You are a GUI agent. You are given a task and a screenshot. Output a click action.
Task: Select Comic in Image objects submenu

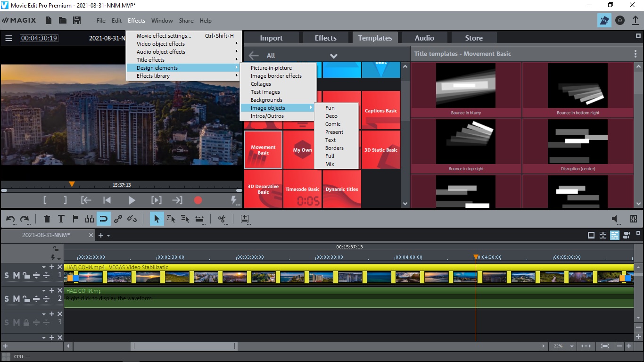pyautogui.click(x=332, y=124)
